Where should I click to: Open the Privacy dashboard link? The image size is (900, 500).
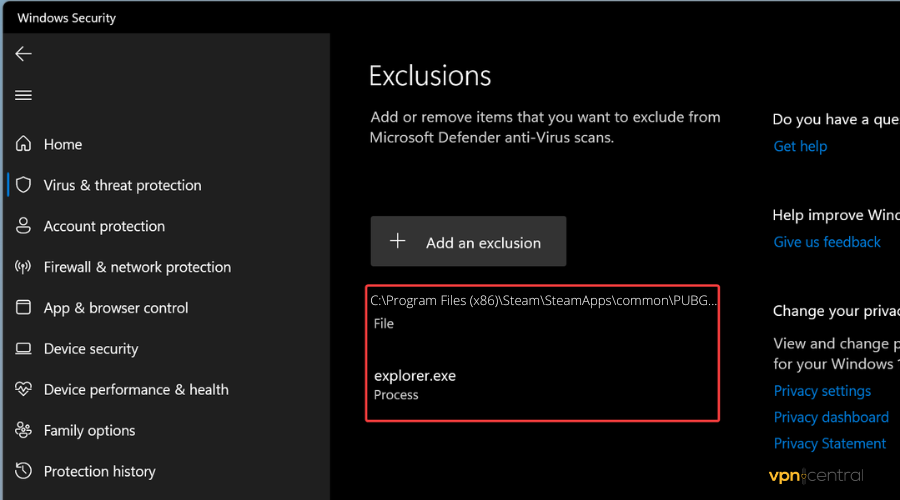pyautogui.click(x=830, y=417)
